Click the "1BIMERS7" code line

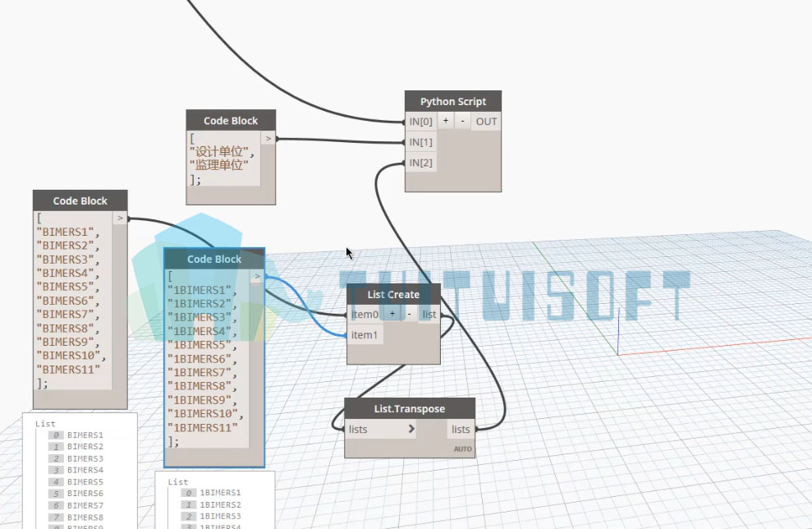[x=202, y=373]
